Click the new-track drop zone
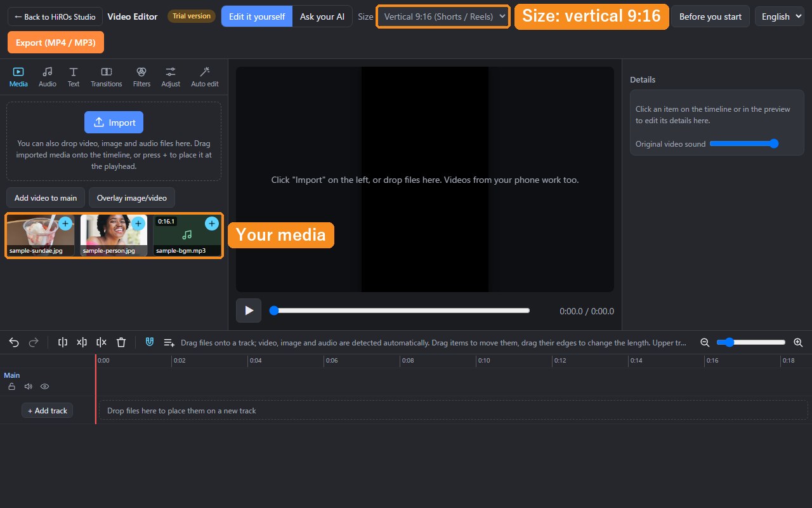This screenshot has height=508, width=812. point(454,410)
